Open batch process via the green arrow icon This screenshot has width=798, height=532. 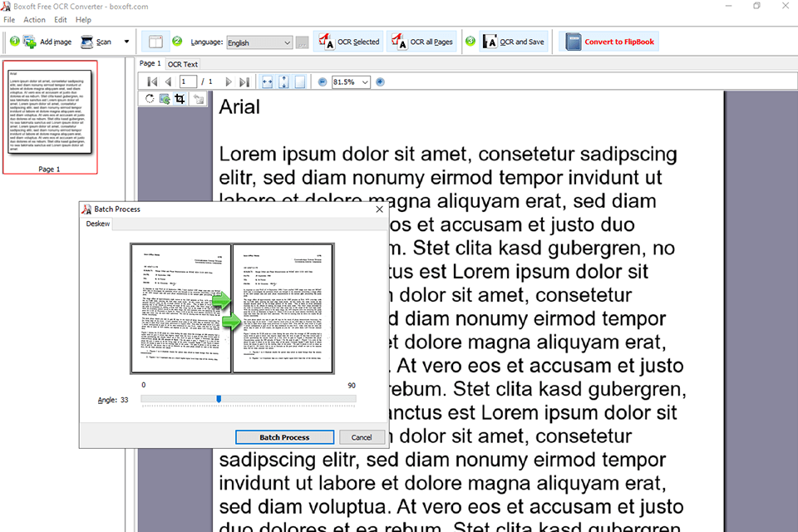point(165,98)
